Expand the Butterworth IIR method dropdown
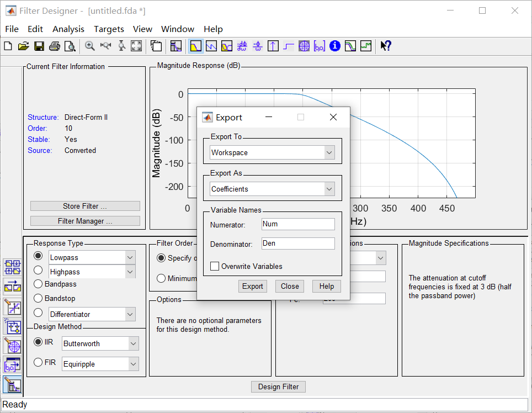 134,343
